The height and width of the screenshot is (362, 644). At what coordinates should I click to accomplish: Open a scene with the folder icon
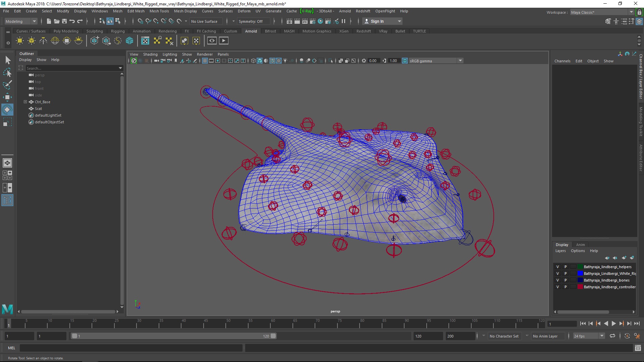56,21
